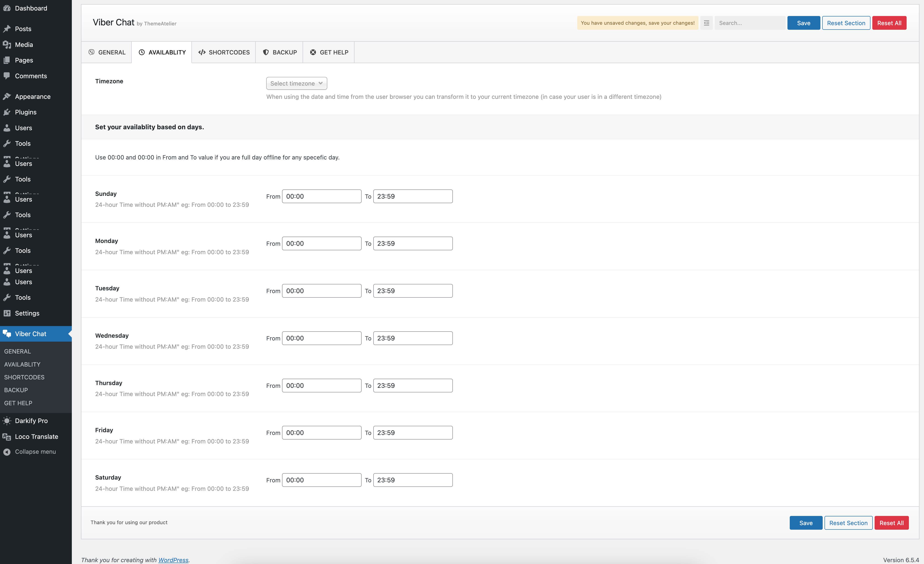
Task: Click the Comments bubble icon in sidebar
Action: pyautogui.click(x=7, y=76)
